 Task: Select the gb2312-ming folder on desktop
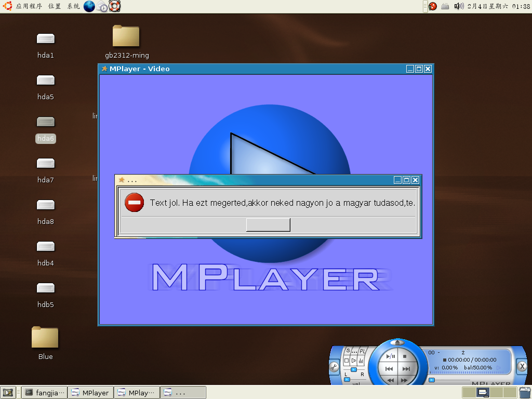126,36
